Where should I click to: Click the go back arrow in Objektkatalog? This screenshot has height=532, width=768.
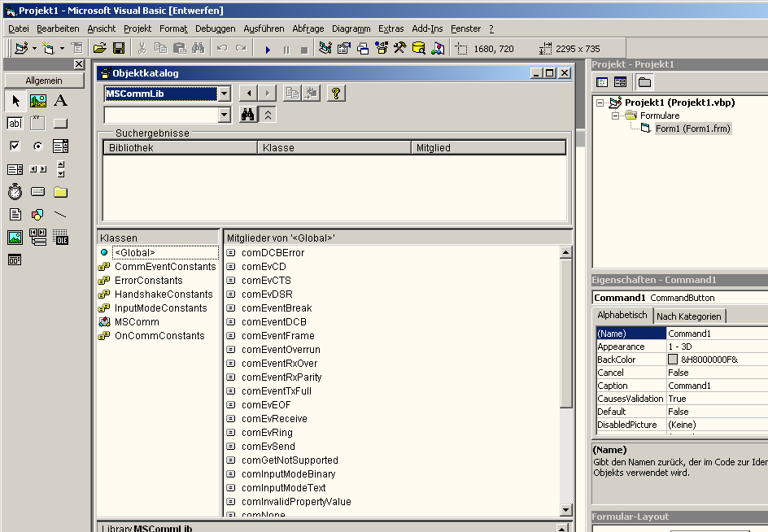coord(249,93)
